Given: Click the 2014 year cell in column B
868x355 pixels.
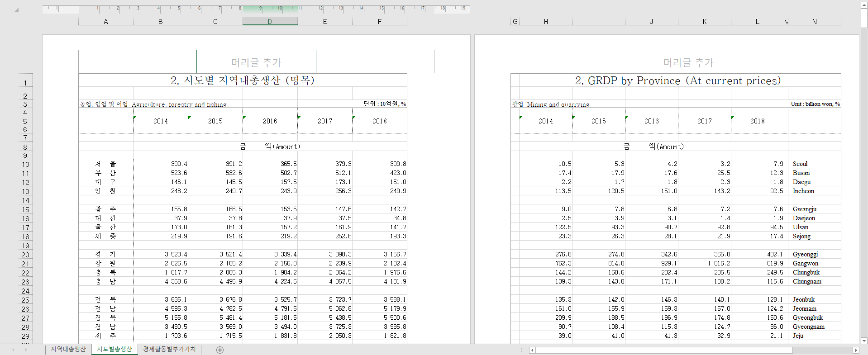Looking at the screenshot, I should [161, 121].
